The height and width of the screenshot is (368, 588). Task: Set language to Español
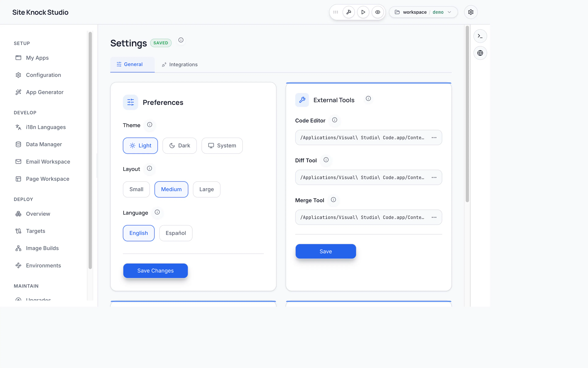176,233
